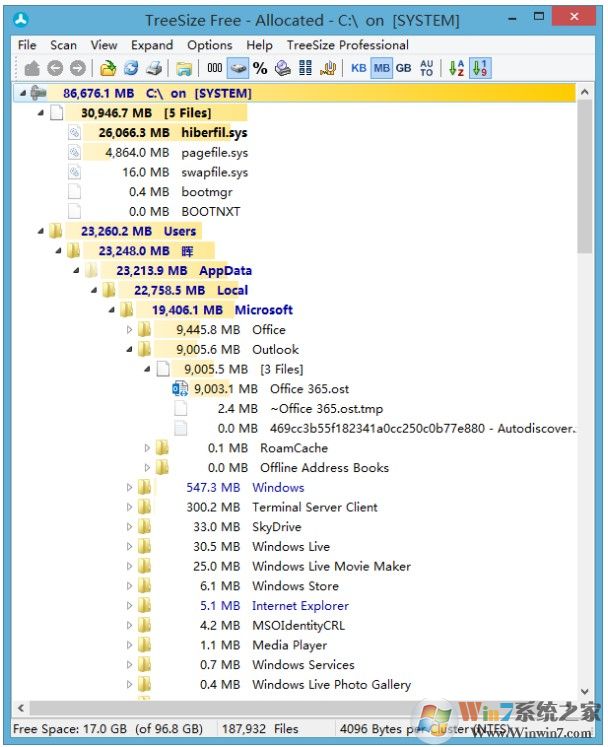Toggle the automatic units AUTO button
The width and height of the screenshot is (608, 747).
[x=427, y=68]
